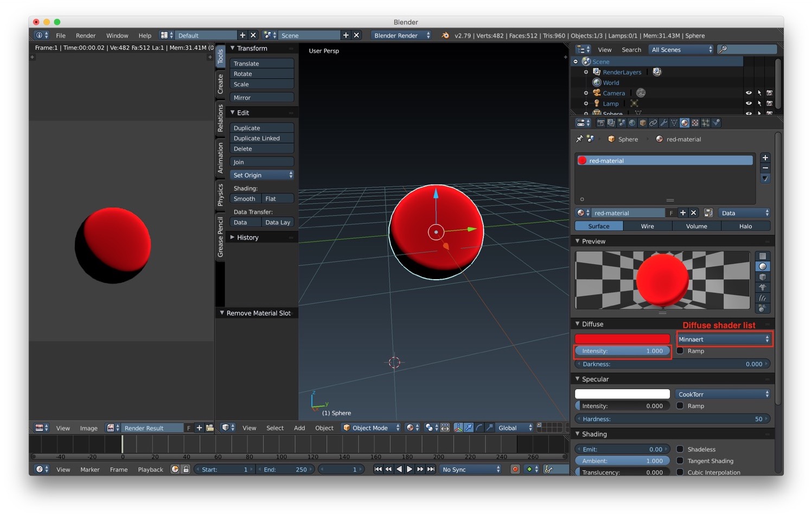Pin the properties context with pin icon
This screenshot has width=812, height=517.
coord(579,139)
